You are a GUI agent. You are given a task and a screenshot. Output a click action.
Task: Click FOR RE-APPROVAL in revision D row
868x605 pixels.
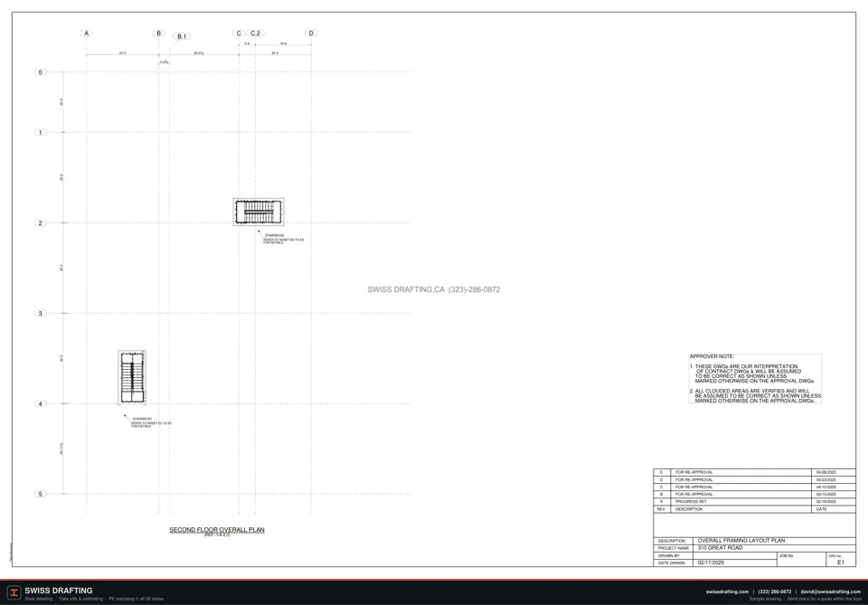[694, 480]
